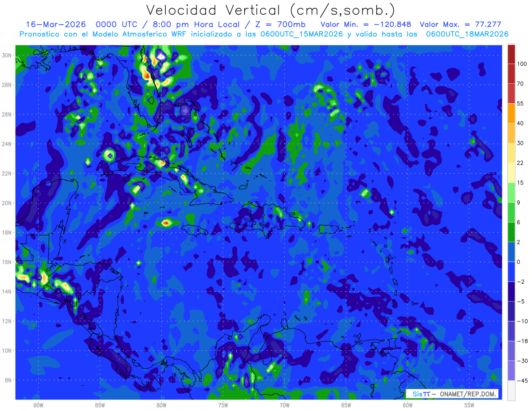Click the valid-until time "0600UTC_18MAR2026"
The image size is (532, 411).
pyautogui.click(x=467, y=34)
